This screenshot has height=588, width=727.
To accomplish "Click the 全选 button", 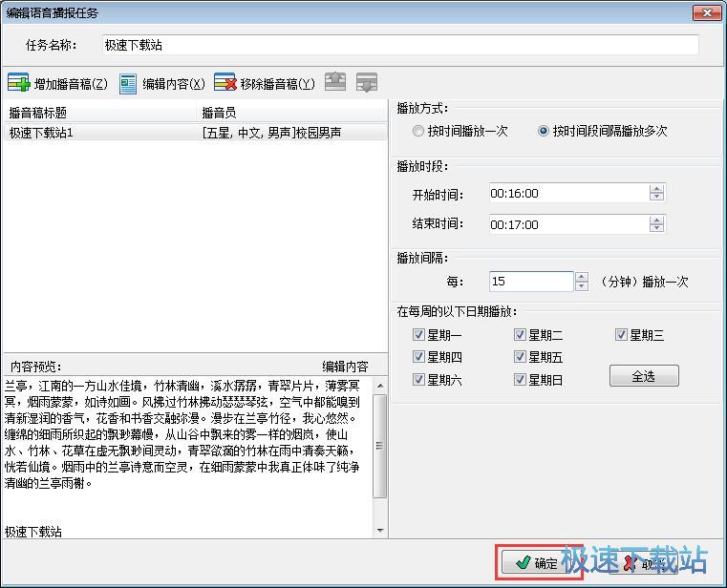I will [x=644, y=376].
